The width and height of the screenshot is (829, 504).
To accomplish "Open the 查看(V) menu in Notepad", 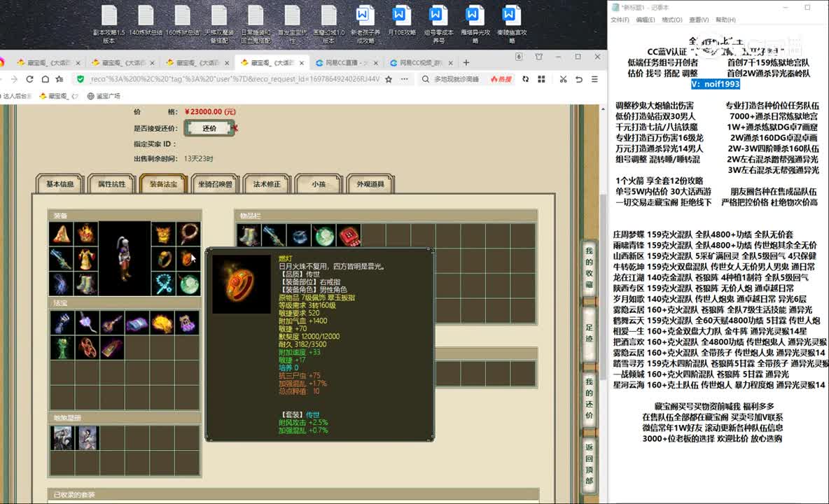I will [698, 20].
